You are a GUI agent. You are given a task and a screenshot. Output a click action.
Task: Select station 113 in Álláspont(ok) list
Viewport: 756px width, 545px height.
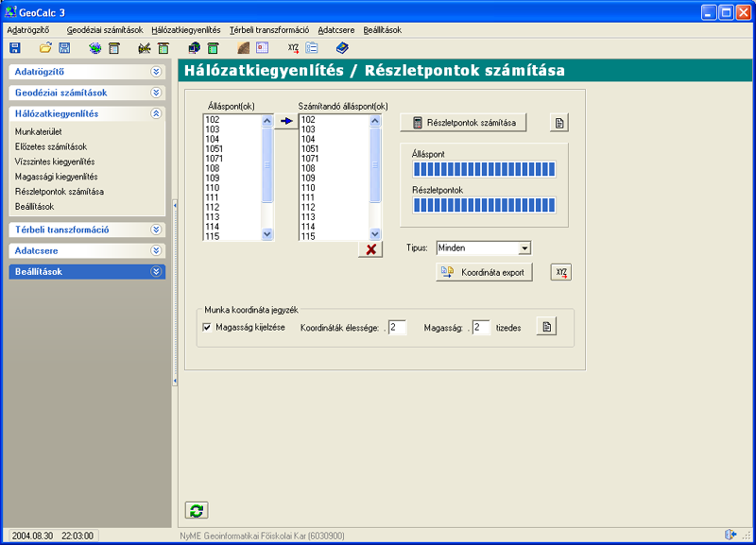coord(232,217)
